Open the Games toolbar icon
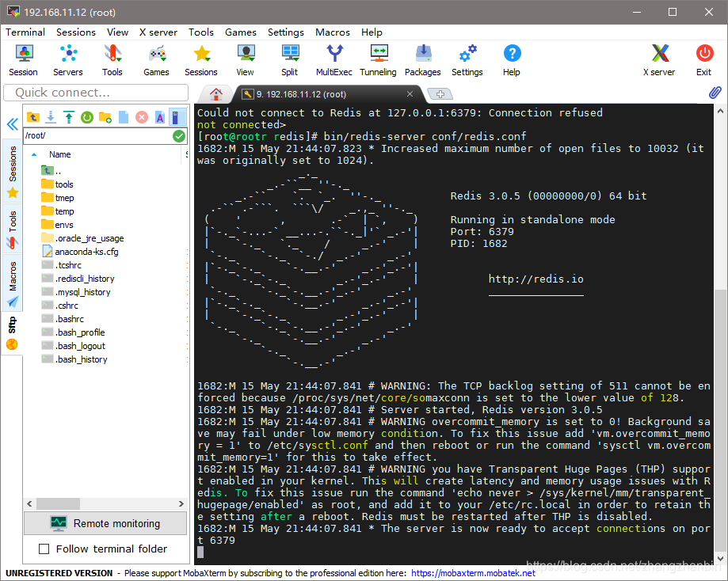The image size is (728, 581). click(x=157, y=60)
